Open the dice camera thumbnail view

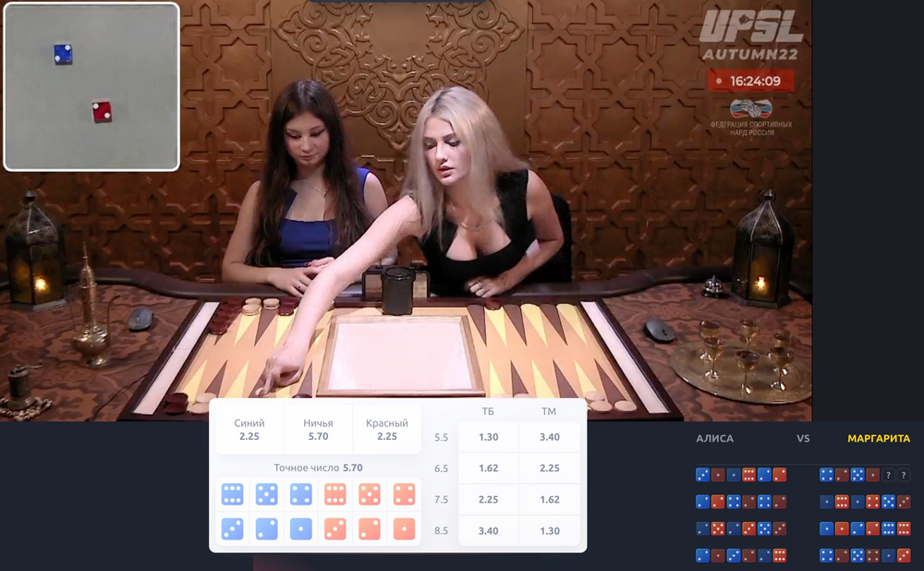point(91,87)
